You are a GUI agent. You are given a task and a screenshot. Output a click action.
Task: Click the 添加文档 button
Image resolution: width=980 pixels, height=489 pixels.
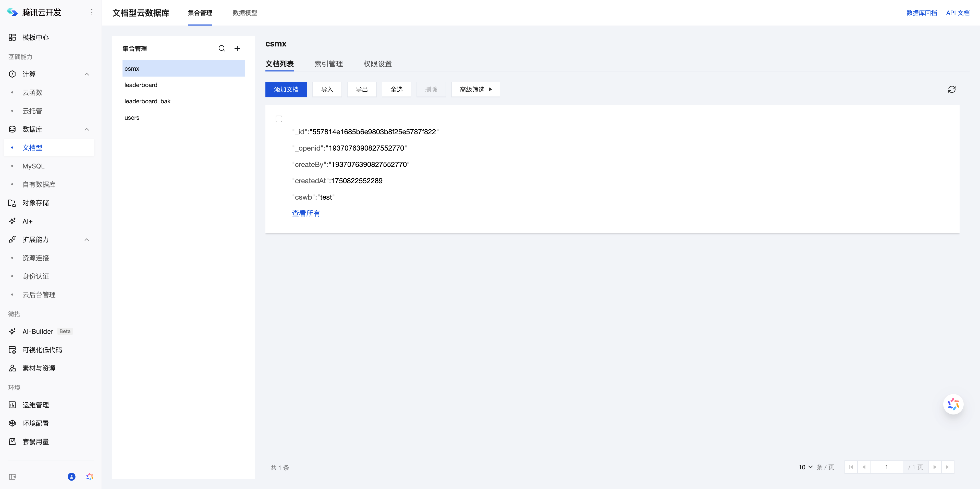(x=286, y=89)
